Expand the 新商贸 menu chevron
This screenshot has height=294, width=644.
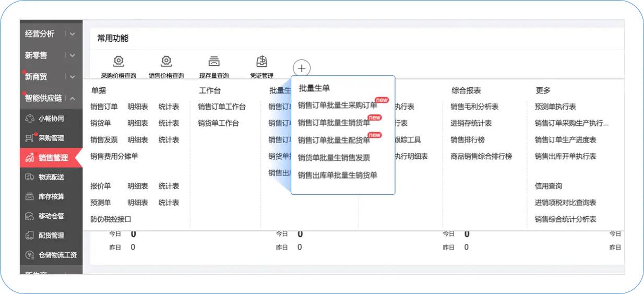(72, 77)
